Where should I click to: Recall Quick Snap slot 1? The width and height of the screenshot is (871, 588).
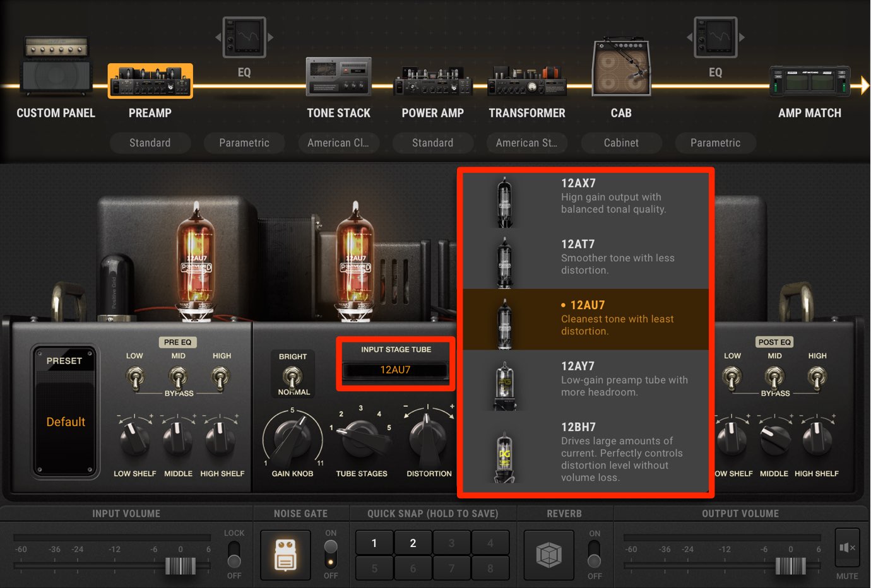374,543
